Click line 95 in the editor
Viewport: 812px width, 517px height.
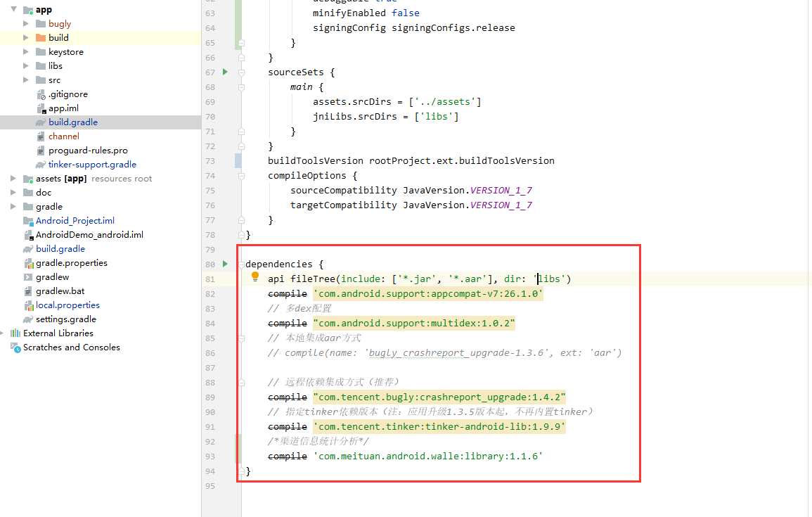523,486
